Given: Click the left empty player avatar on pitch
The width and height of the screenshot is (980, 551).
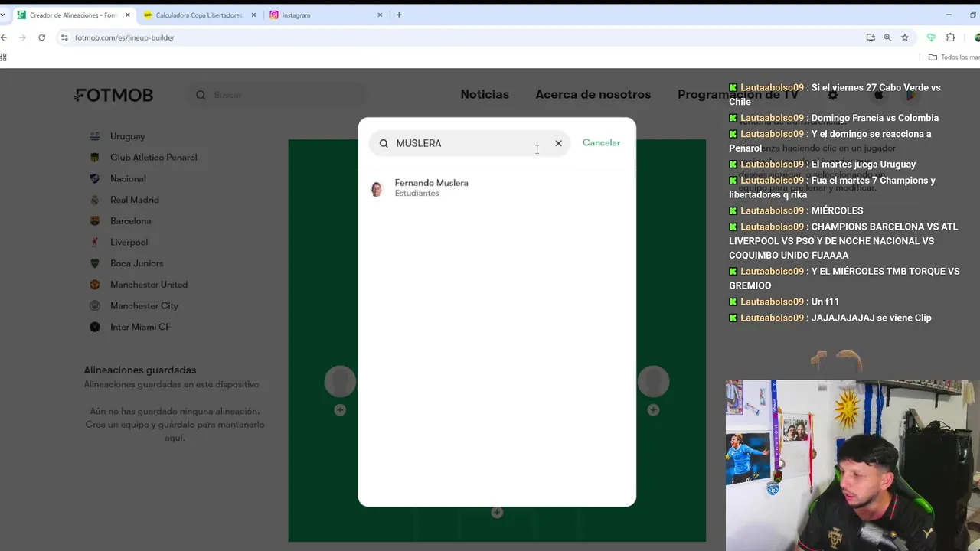Looking at the screenshot, I should [x=340, y=382].
